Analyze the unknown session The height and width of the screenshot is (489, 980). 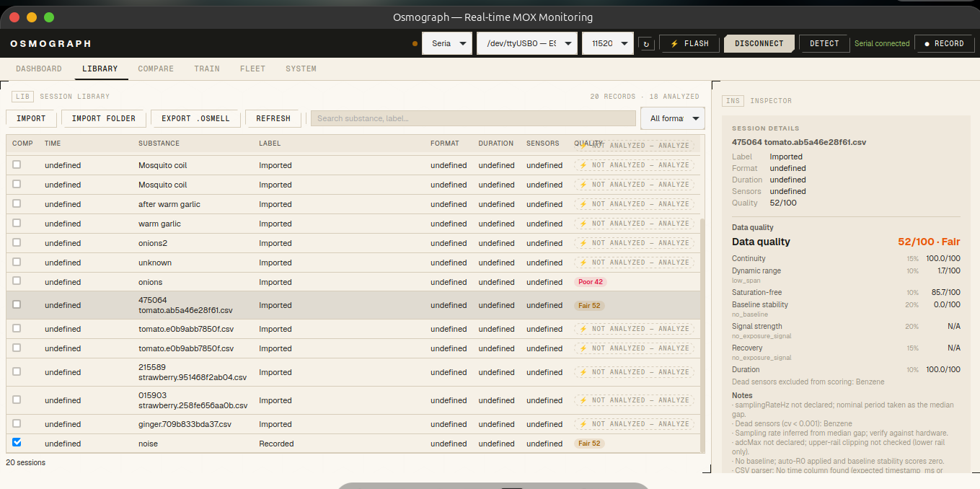634,263
